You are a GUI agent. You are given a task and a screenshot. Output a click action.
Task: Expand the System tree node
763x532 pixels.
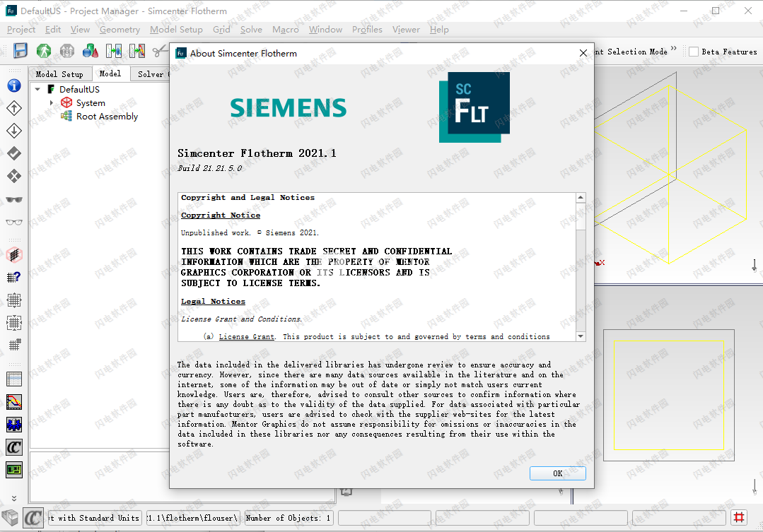[x=52, y=102]
